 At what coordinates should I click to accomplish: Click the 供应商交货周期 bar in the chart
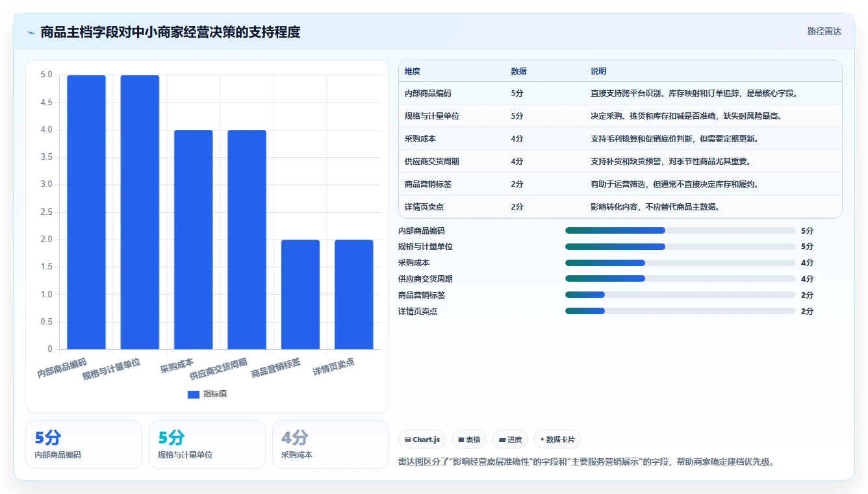click(247, 240)
